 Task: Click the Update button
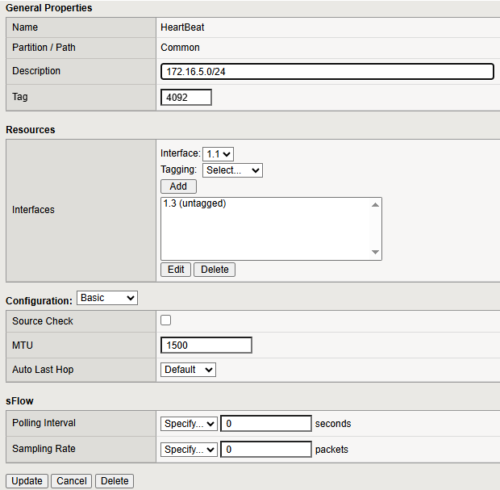tap(27, 481)
